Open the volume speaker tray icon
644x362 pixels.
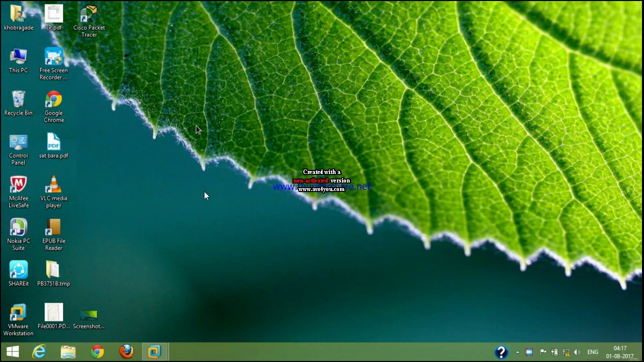point(577,352)
